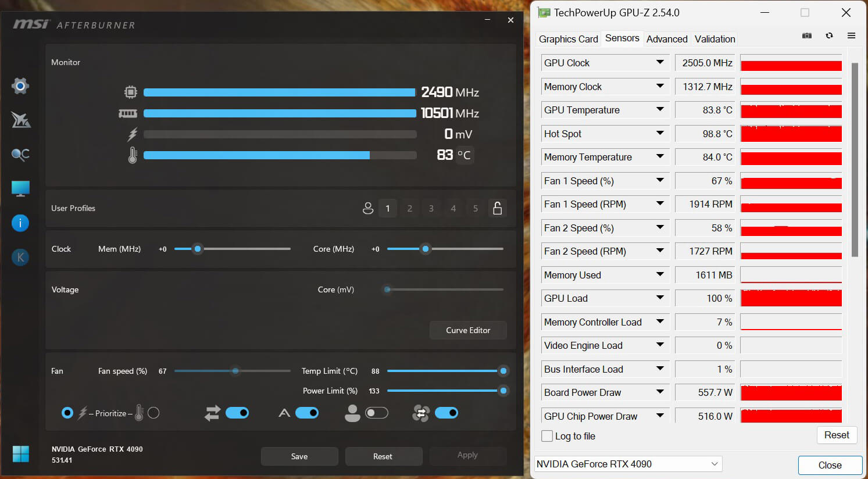Open the NVIDIA GeForce RTX 4090 selector
The image size is (868, 479).
[628, 464]
